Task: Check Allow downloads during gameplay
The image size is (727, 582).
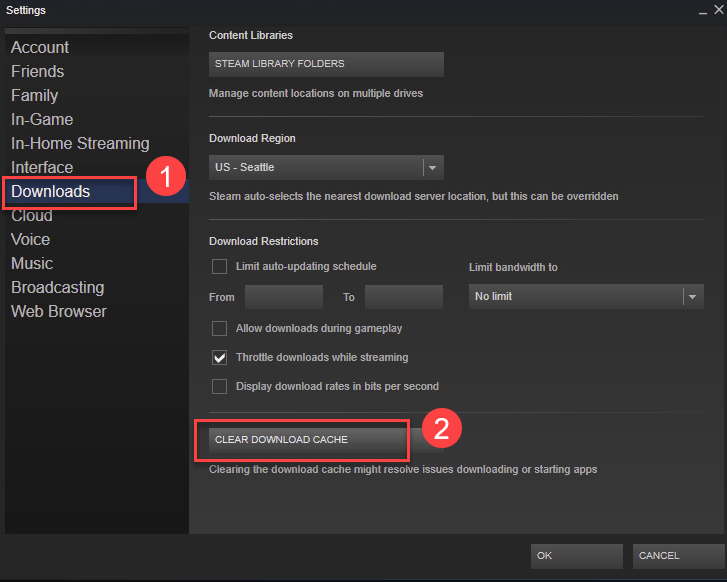Action: click(x=220, y=328)
